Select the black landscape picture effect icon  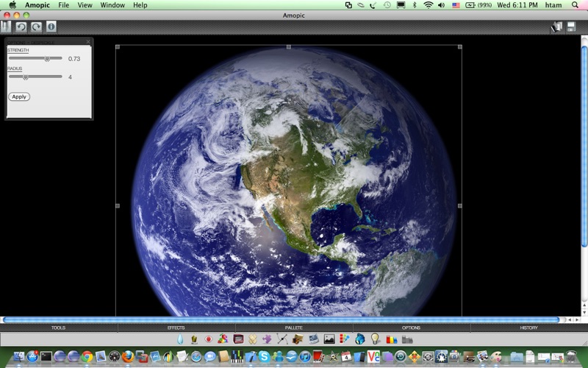[x=329, y=339]
